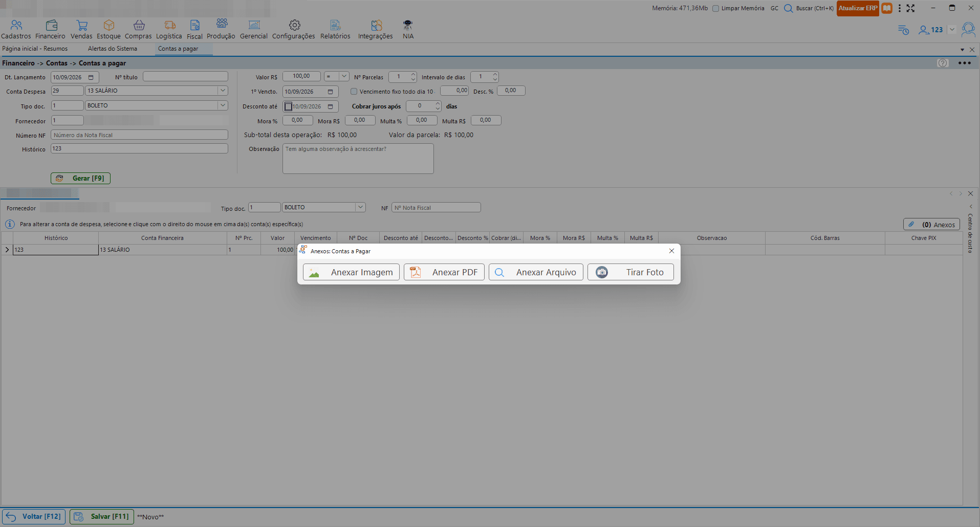Click the support headset icon
The width and height of the screenshot is (980, 527).
point(968,29)
